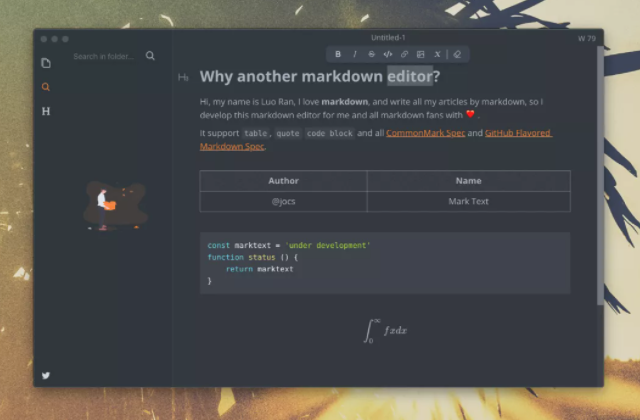Show the table of contents panel
640x420 pixels.
coord(46,111)
